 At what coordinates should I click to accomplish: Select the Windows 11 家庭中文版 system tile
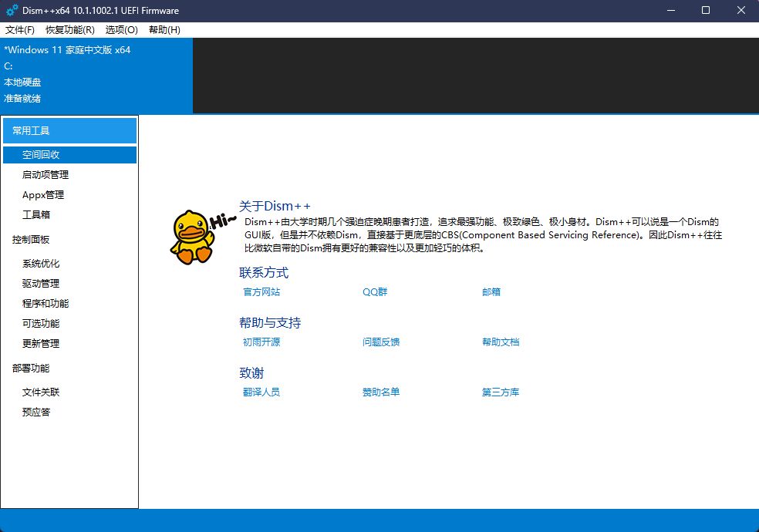tap(96, 76)
